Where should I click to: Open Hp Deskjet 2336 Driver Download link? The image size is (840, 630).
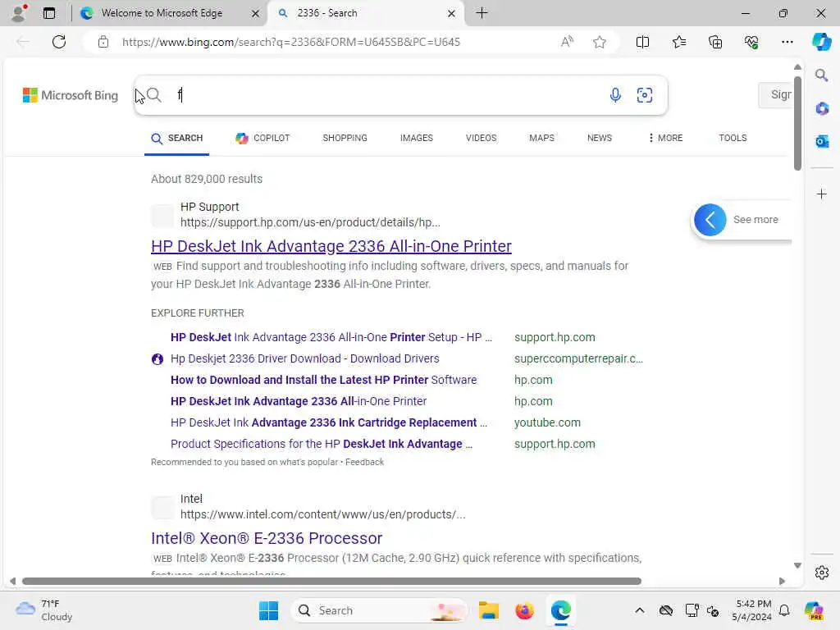tap(305, 359)
